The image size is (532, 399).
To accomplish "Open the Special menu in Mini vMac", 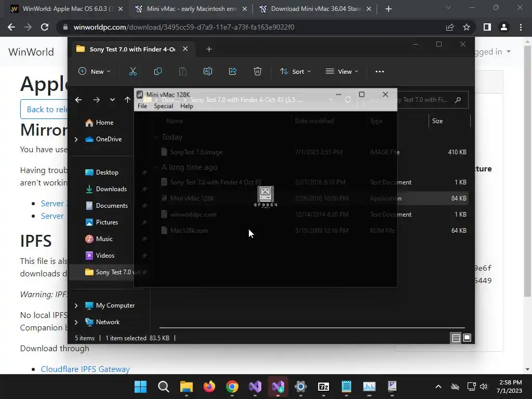I will pyautogui.click(x=163, y=106).
